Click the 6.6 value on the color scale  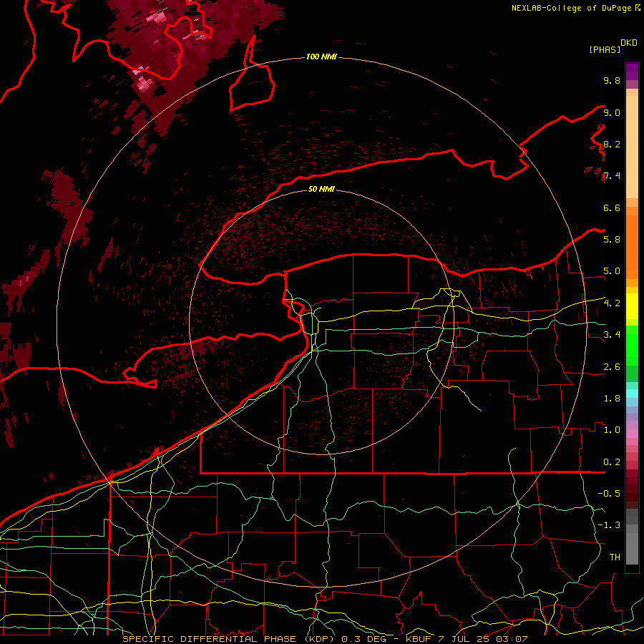click(612, 208)
